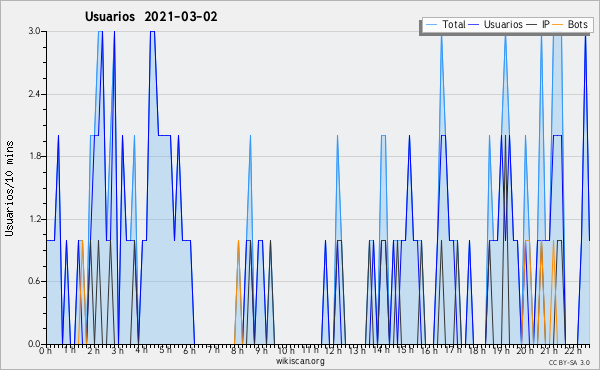This screenshot has height=370, width=600.
Task: Click the '7 h' x-axis label
Action: tap(213, 351)
